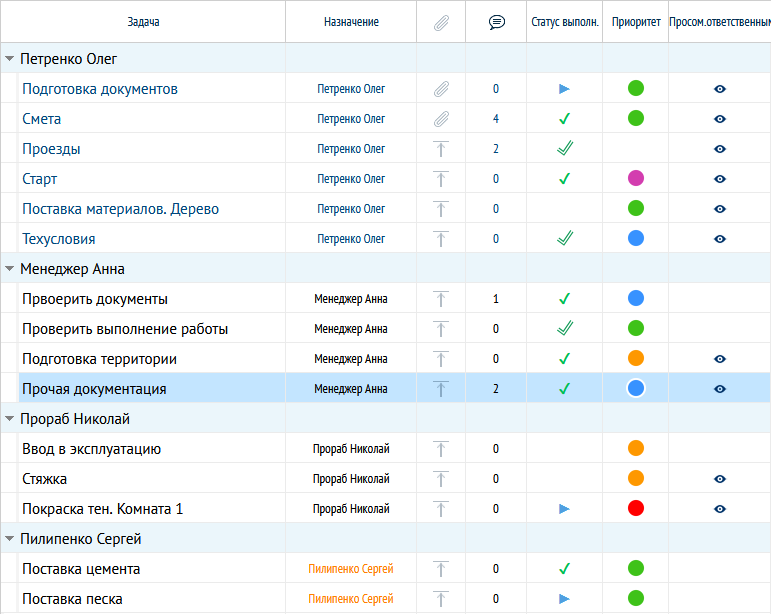
Task: Click the upload arrow icon in the Проезды row
Action: [x=441, y=149]
